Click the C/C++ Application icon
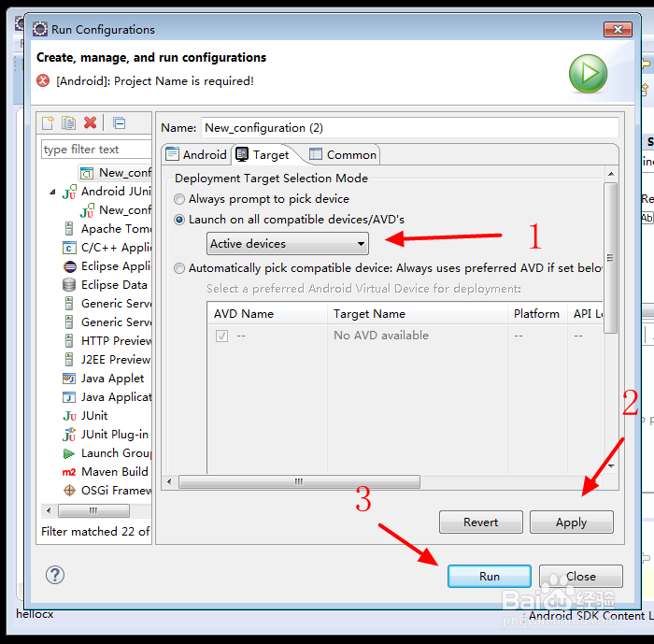654x644 pixels. click(69, 248)
